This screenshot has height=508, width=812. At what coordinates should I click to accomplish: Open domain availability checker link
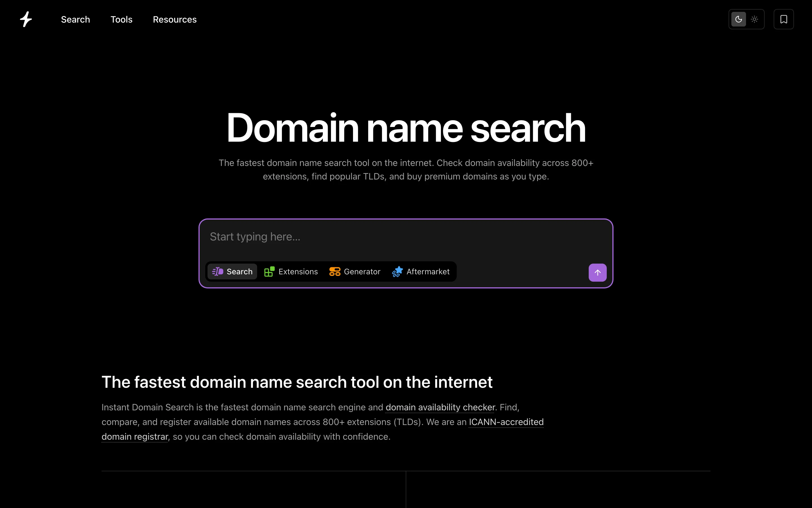[440, 407]
